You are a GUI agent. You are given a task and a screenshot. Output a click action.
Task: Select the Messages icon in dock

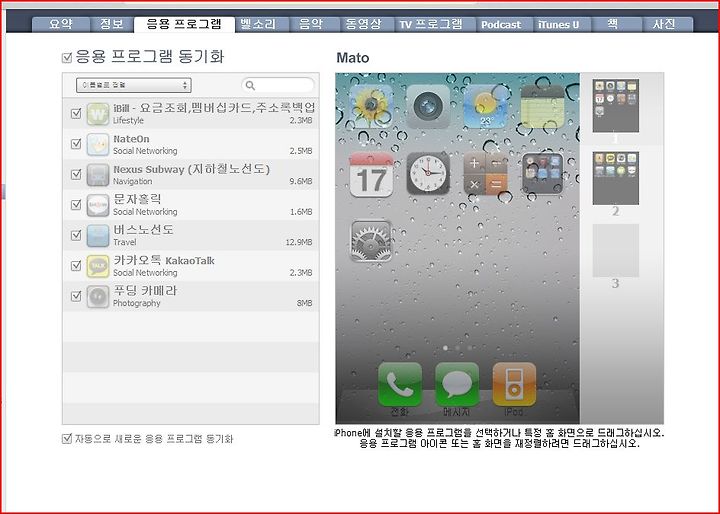pyautogui.click(x=457, y=385)
